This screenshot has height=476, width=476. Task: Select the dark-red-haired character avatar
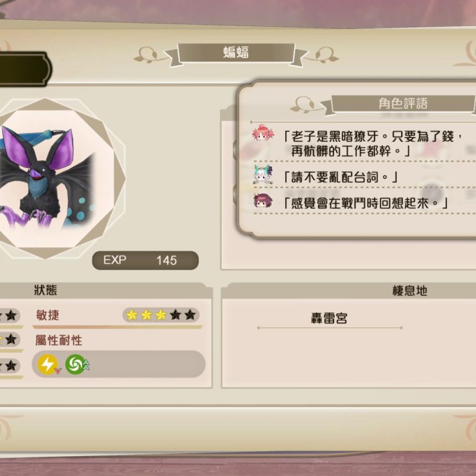(263, 201)
